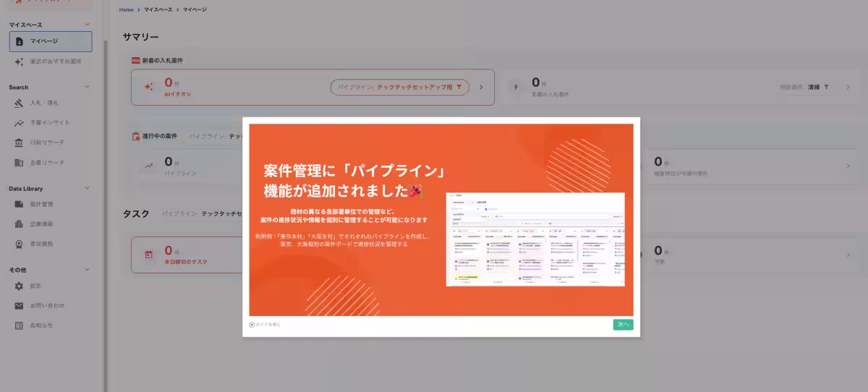Click the 参加資格 badge icon

[20, 244]
